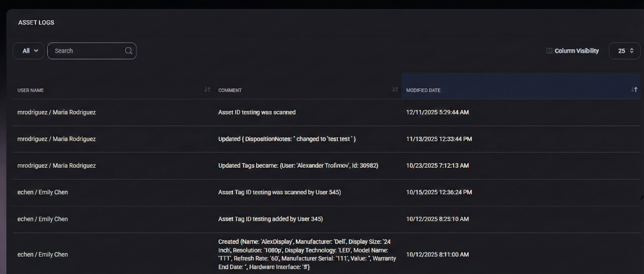The width and height of the screenshot is (644, 274).
Task: Click the ASSET LOGS heading
Action: pyautogui.click(x=36, y=22)
